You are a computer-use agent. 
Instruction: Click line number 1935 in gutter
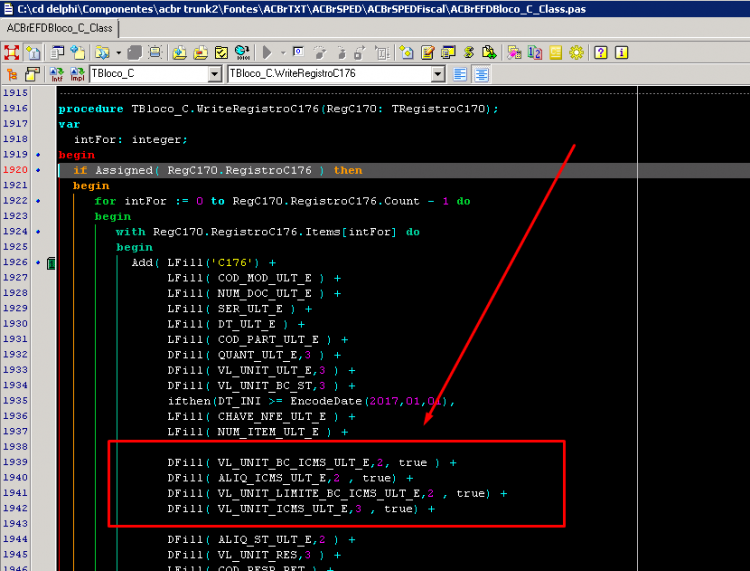15,400
